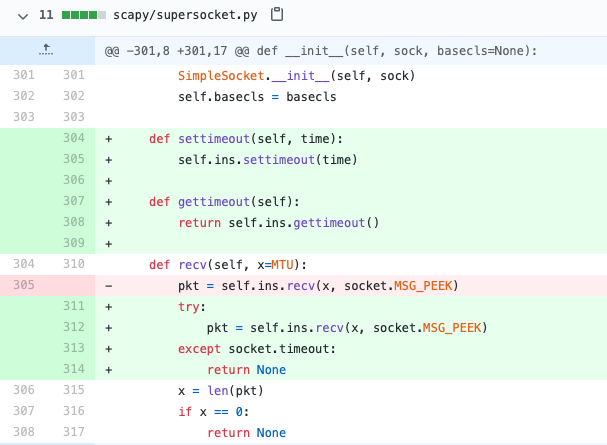Viewport: 607px width, 445px height.
Task: Click new line number 304
Action: [x=74, y=138]
